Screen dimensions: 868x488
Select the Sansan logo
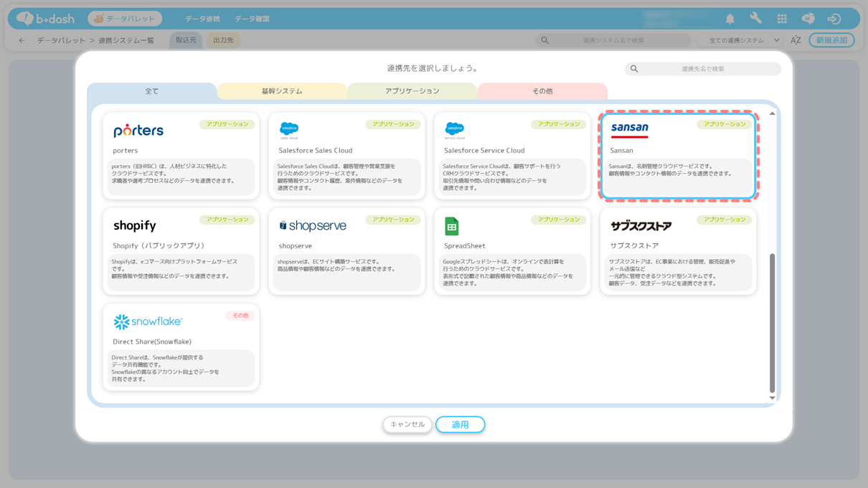(629, 130)
